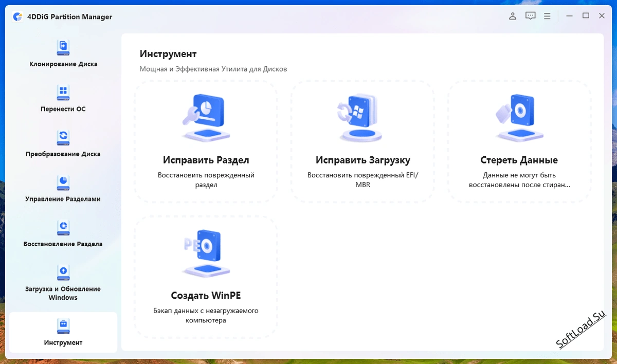Click text Восстановить поврежденный раздел
Screen dimensions: 617x364
(x=206, y=180)
